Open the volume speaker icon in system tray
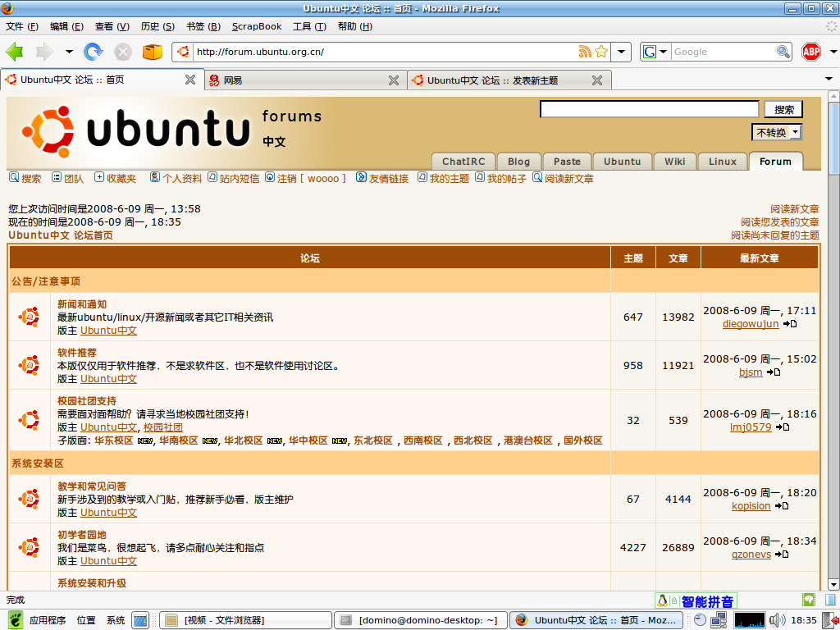The image size is (840, 630). (x=778, y=620)
